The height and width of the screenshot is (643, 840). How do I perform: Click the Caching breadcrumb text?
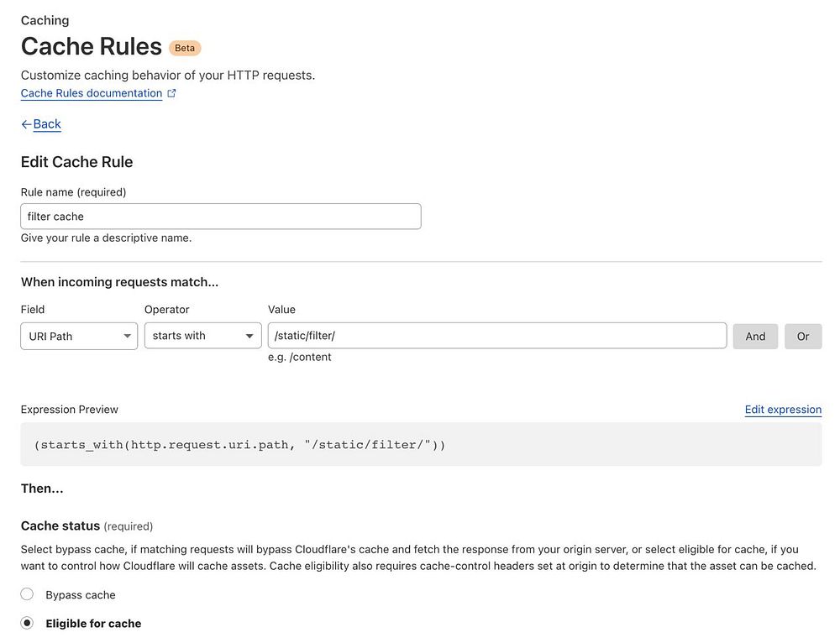(x=45, y=20)
